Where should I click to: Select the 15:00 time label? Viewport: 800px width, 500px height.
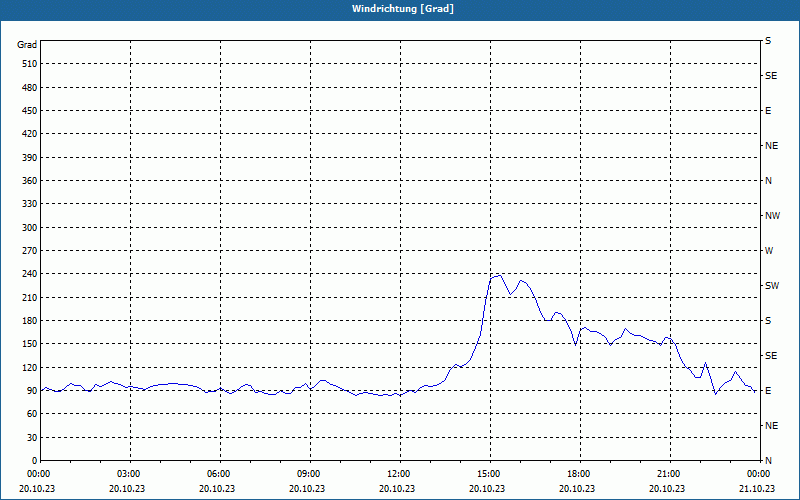tap(490, 474)
